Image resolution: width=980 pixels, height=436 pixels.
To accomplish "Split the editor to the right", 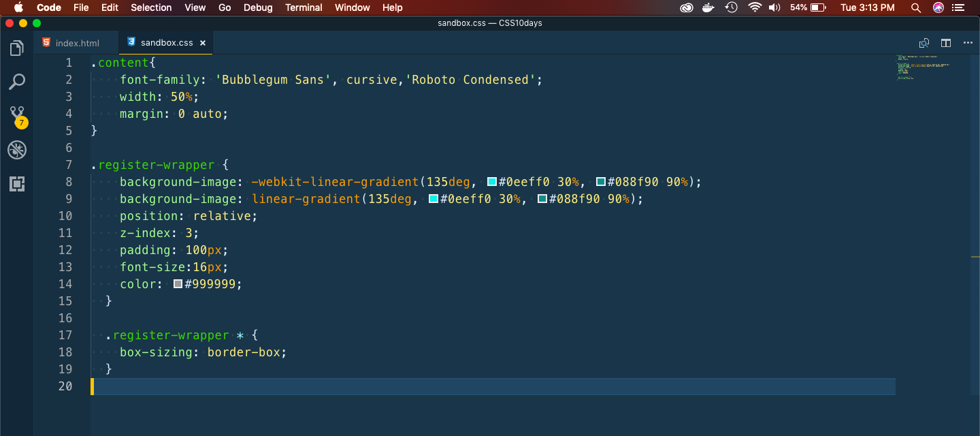I will click(946, 43).
